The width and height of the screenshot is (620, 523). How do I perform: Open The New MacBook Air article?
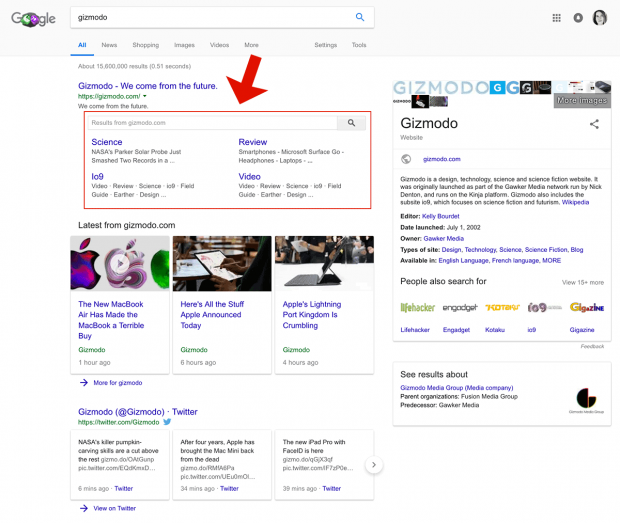coord(111,320)
